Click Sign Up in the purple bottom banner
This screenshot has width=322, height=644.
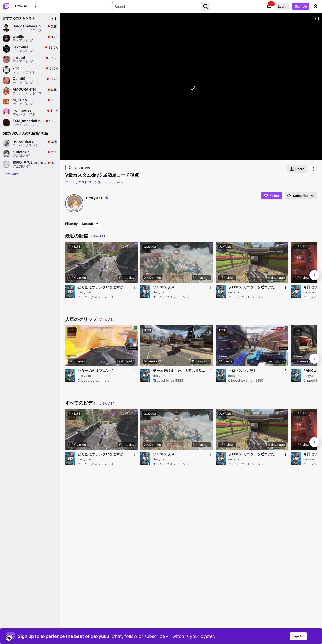tap(298, 636)
